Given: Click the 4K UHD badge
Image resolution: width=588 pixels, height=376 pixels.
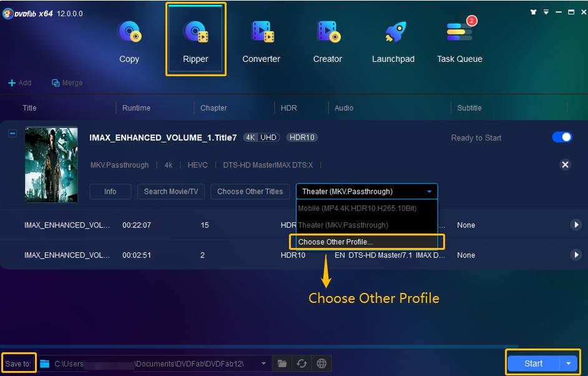Looking at the screenshot, I should (262, 137).
